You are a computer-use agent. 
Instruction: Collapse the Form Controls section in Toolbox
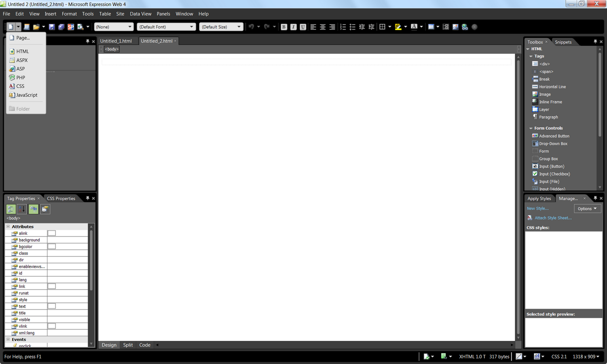pos(531,128)
